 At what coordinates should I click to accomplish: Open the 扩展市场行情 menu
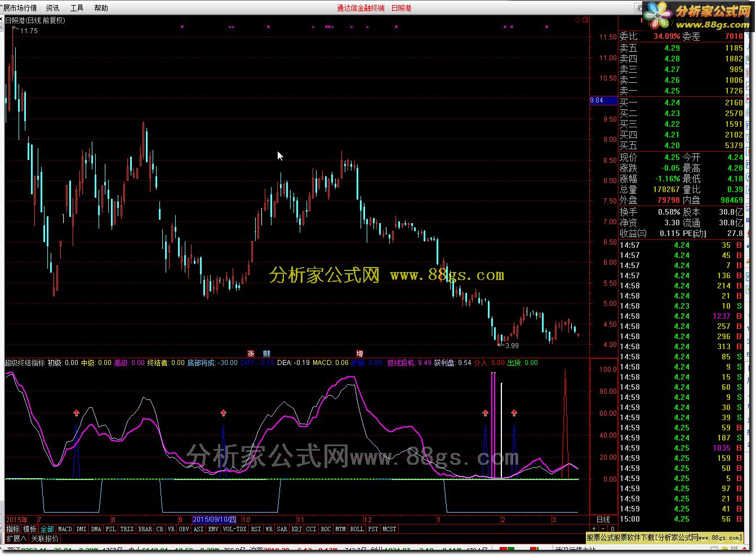pos(19,8)
